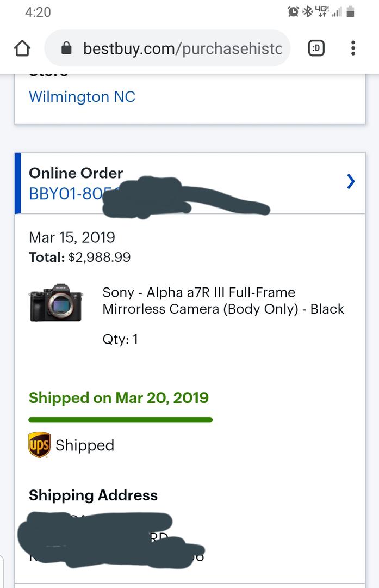Tap the browser home icon

tap(22, 48)
